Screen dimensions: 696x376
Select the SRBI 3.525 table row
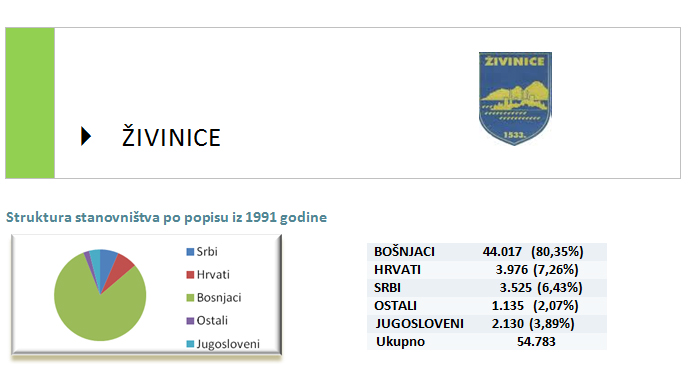487,288
